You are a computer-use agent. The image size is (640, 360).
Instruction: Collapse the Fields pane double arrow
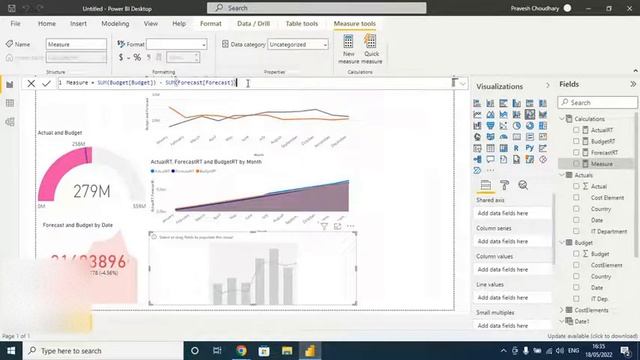(633, 84)
